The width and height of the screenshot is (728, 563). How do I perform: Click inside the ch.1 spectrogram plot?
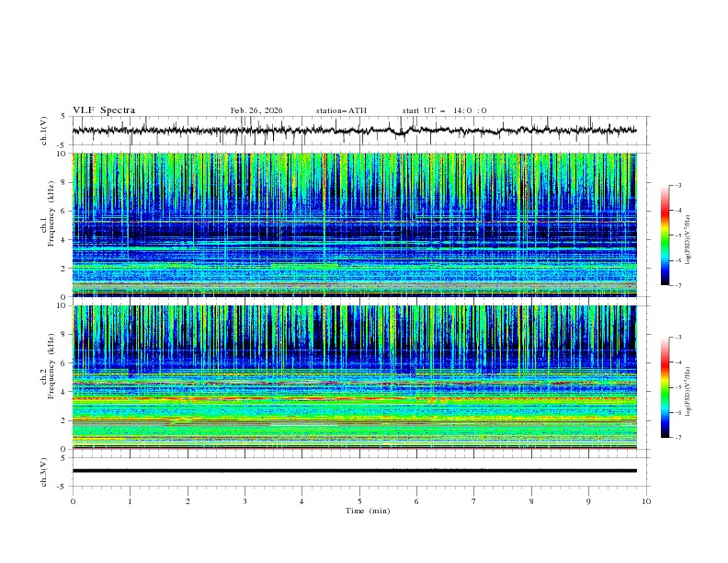359,224
